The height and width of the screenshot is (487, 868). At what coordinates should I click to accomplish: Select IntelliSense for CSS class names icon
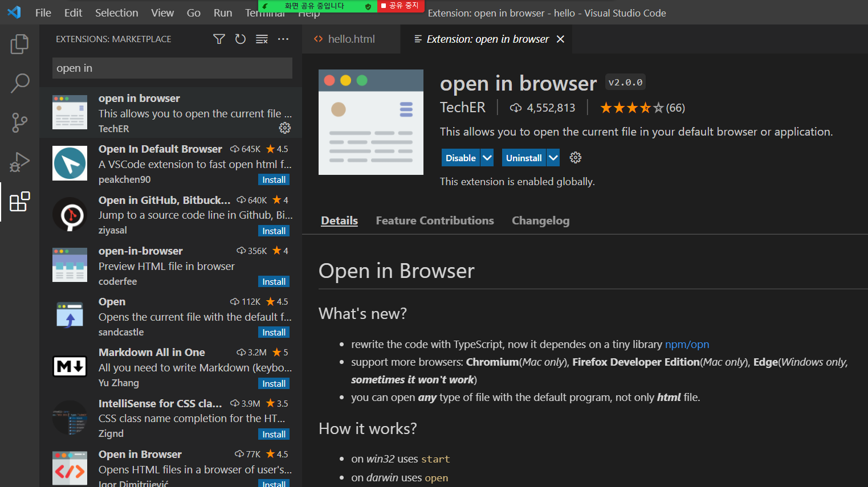pyautogui.click(x=70, y=417)
